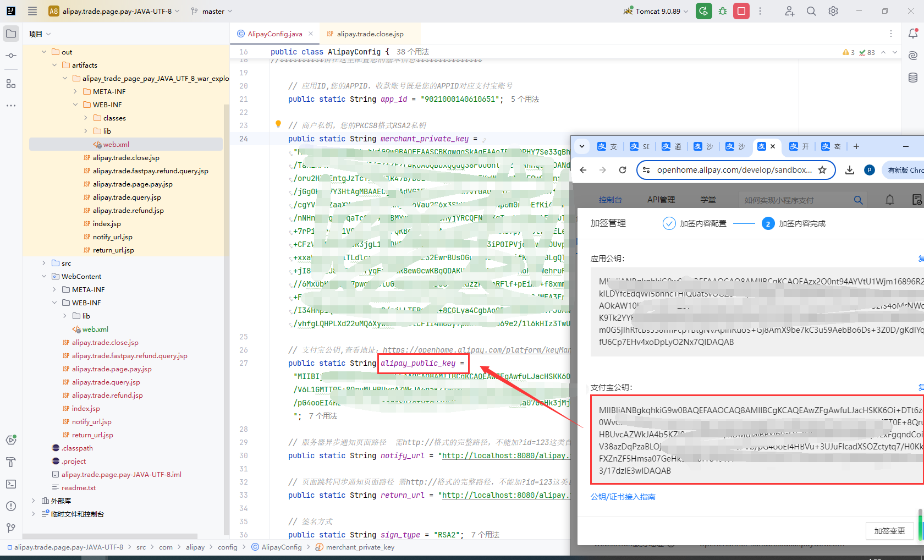Open Alipay page notification bell
Image resolution: width=924 pixels, height=560 pixels.
(x=890, y=200)
